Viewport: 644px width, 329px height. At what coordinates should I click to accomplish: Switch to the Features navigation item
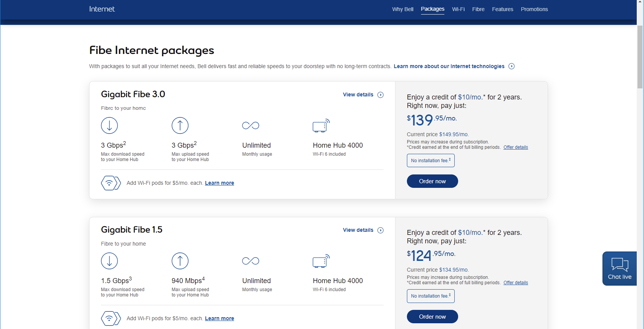[503, 9]
